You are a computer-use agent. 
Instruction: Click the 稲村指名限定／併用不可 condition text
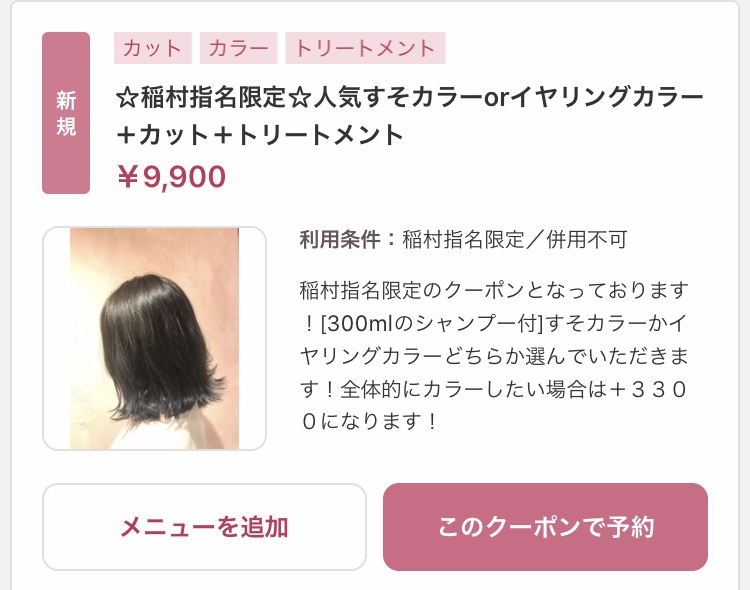515,239
